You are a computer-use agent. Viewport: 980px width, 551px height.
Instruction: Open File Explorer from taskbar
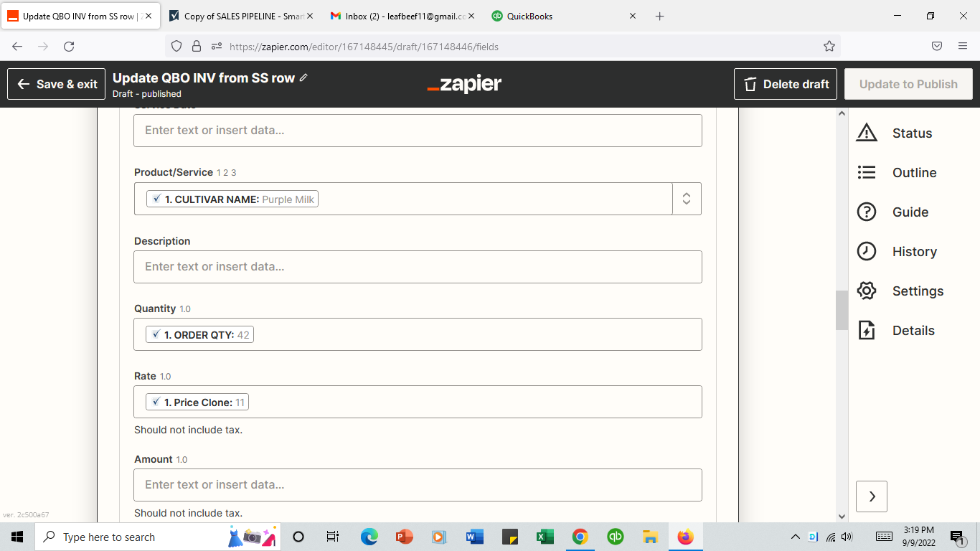coord(650,537)
